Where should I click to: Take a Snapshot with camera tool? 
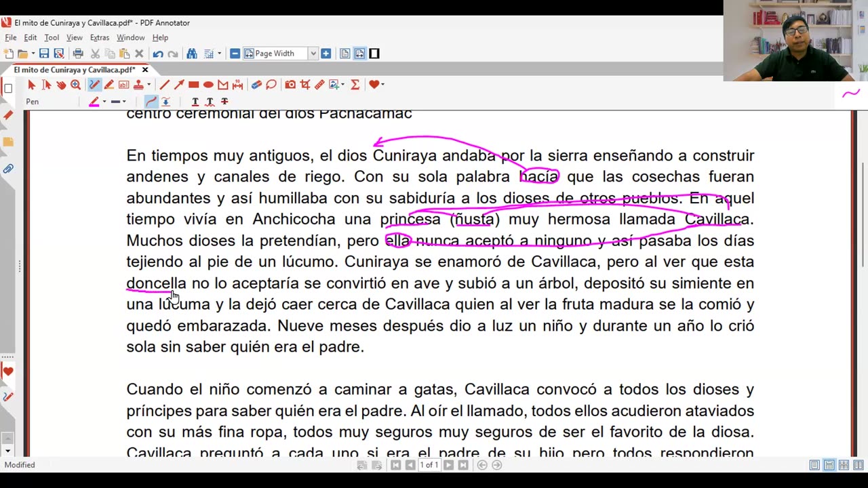tap(290, 85)
